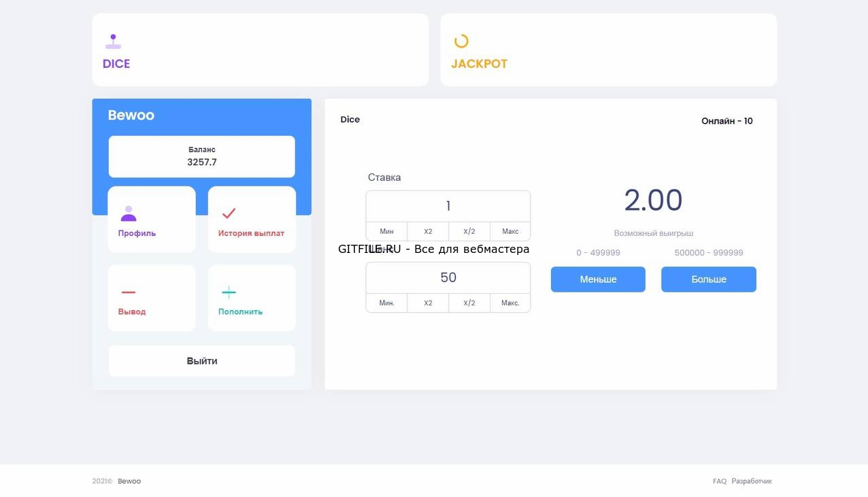The height and width of the screenshot is (497, 868).
Task: Click the Онлайн - 10 counter
Action: [x=727, y=121]
